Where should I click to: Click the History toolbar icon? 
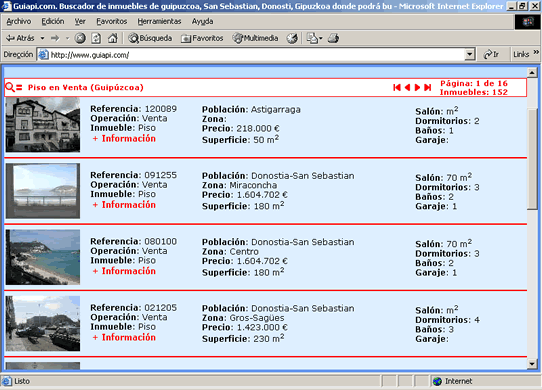pos(292,38)
